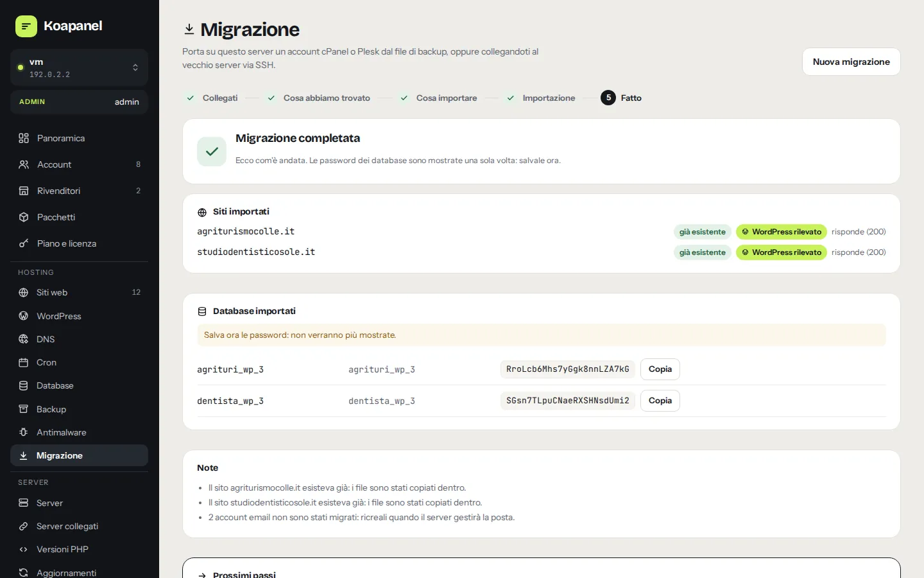Click the Pacchetti box icon
924x578 pixels.
pyautogui.click(x=24, y=217)
